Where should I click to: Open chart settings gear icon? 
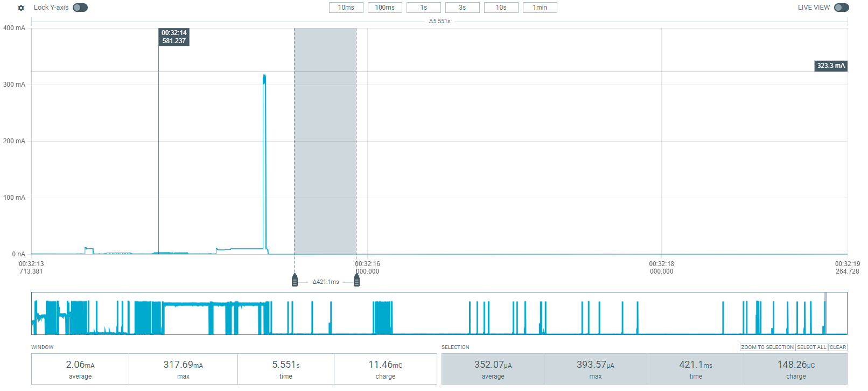tap(21, 8)
